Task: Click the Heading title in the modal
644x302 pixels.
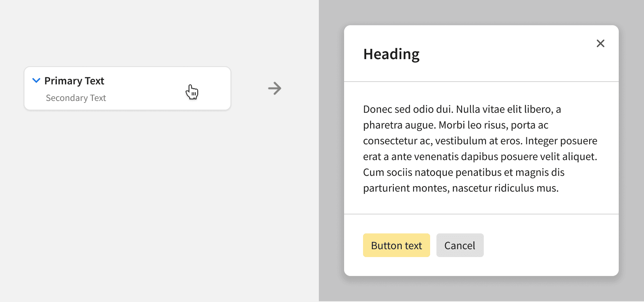Action: [x=391, y=54]
